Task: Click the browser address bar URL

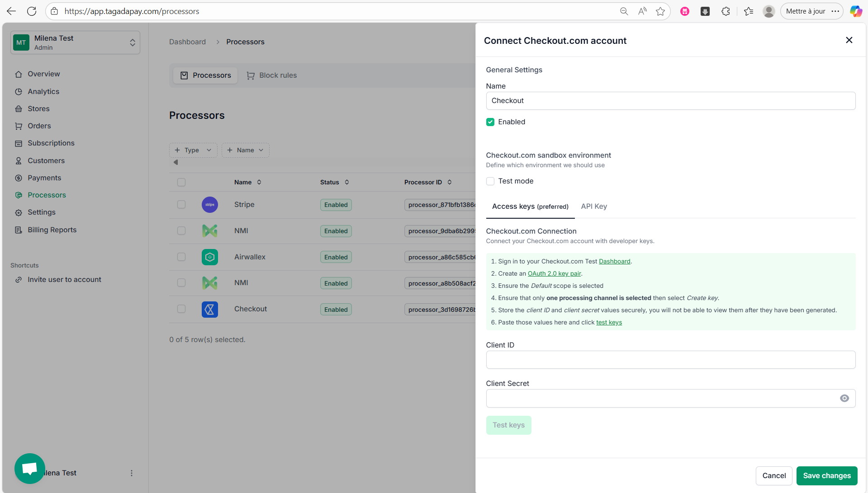Action: (132, 11)
